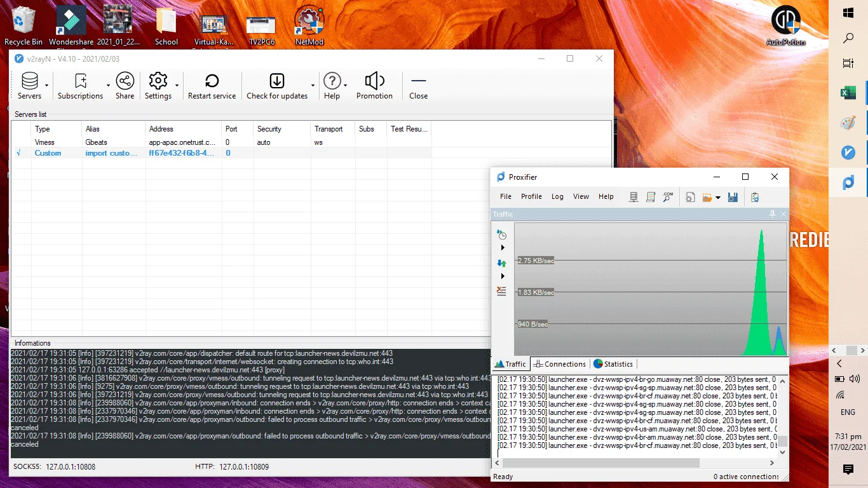Click the Share icon in v2rayN
The height and width of the screenshot is (488, 868).
[125, 86]
